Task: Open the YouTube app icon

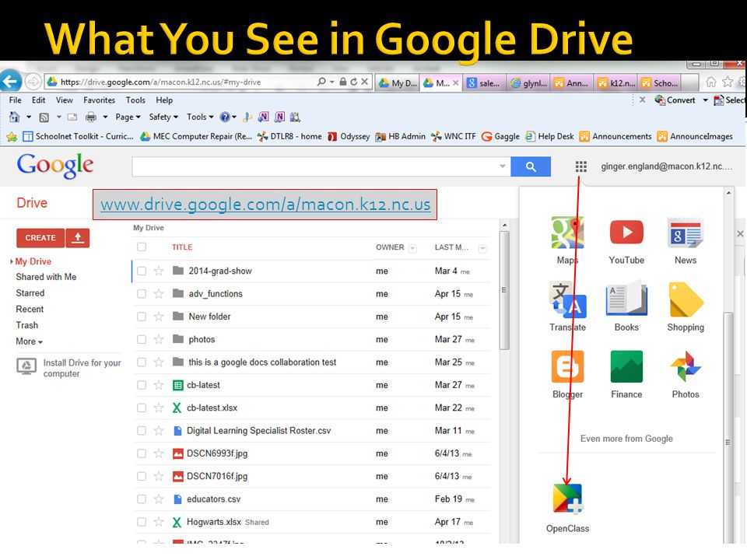Action: (626, 233)
